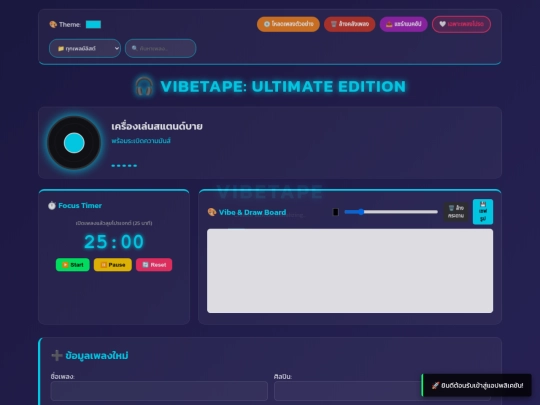Click the cyan save image button
The height and width of the screenshot is (405, 540).
point(483,212)
